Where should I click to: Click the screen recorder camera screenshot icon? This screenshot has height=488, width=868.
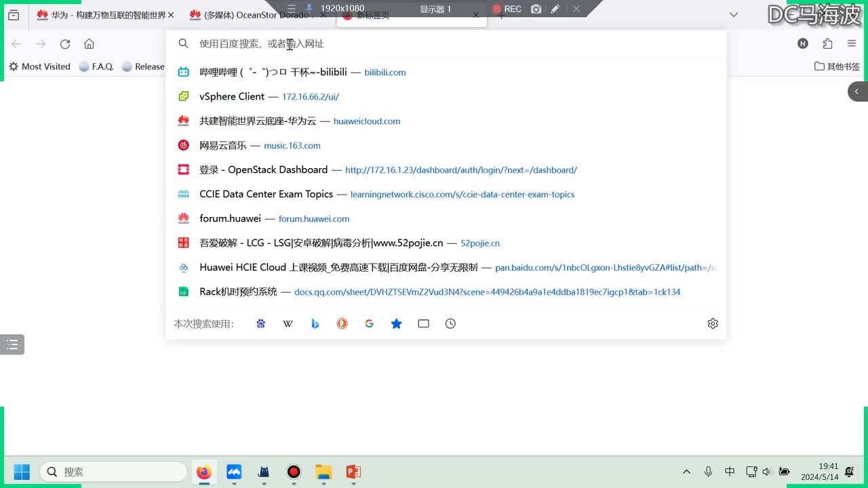(x=536, y=9)
